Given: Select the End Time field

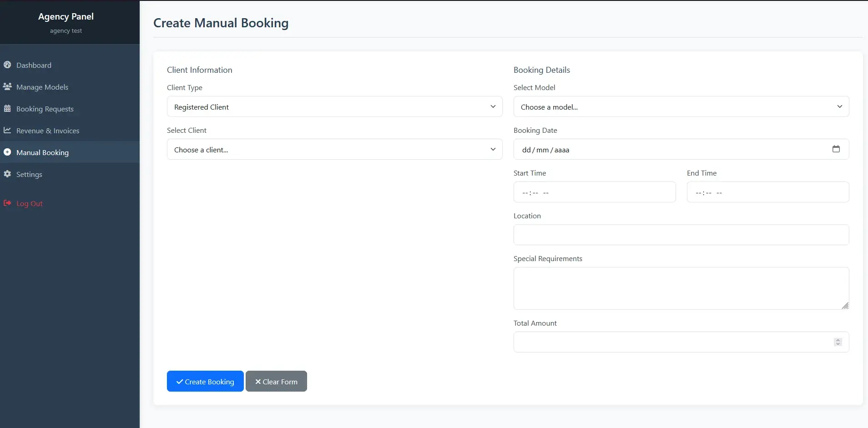Looking at the screenshot, I should click(x=767, y=192).
